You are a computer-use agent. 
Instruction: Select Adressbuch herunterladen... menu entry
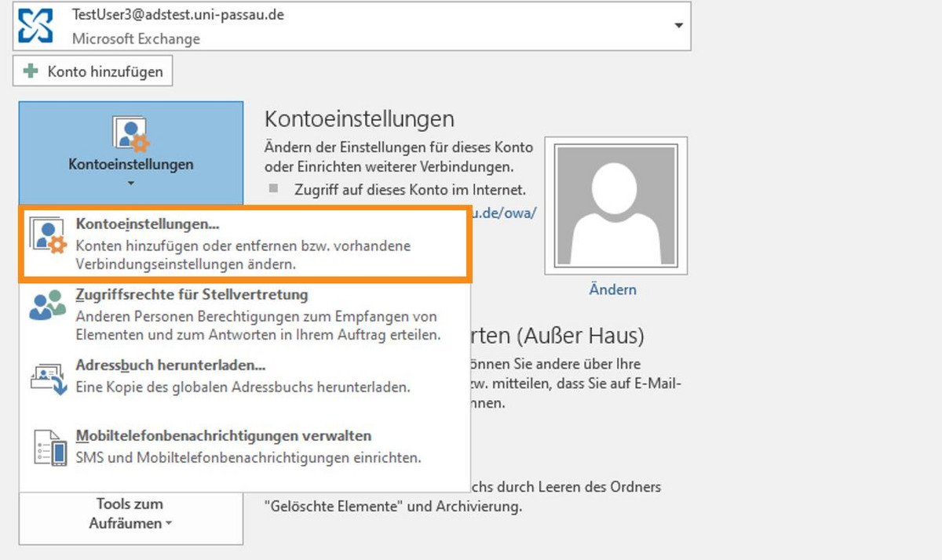(x=246, y=376)
